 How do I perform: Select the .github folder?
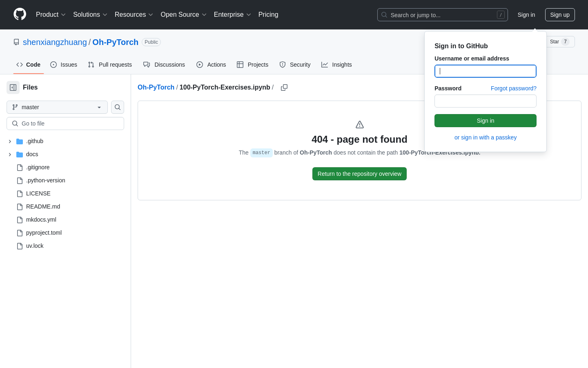(x=35, y=141)
